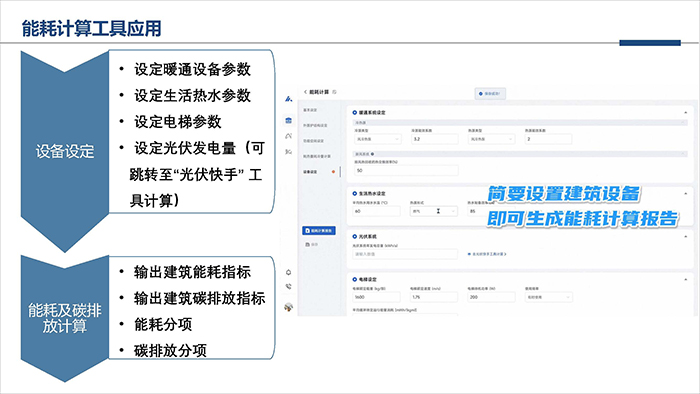
Task: Click bullet text 输出建筑能耗指标
Action: pyautogui.click(x=192, y=272)
